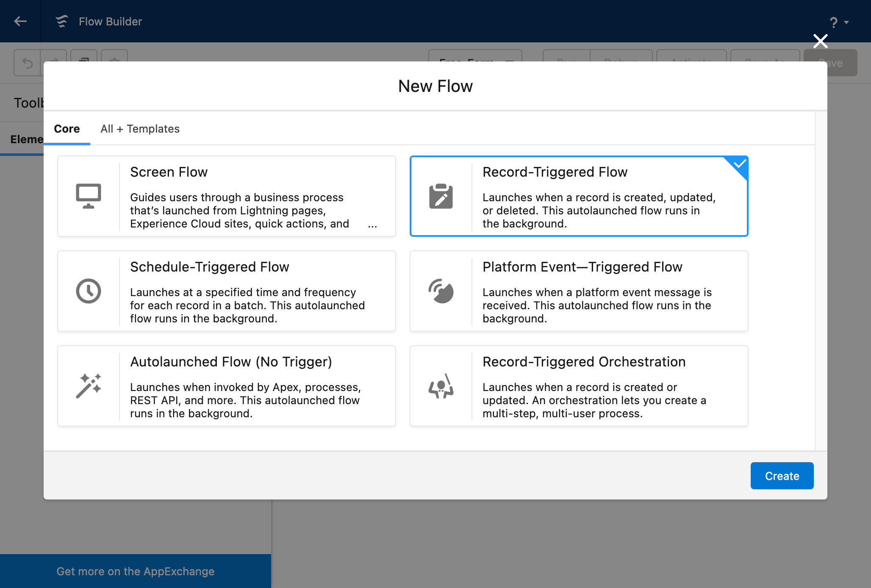The image size is (871, 588).
Task: Click the Record-Triggered Flow clipboard icon
Action: [441, 196]
